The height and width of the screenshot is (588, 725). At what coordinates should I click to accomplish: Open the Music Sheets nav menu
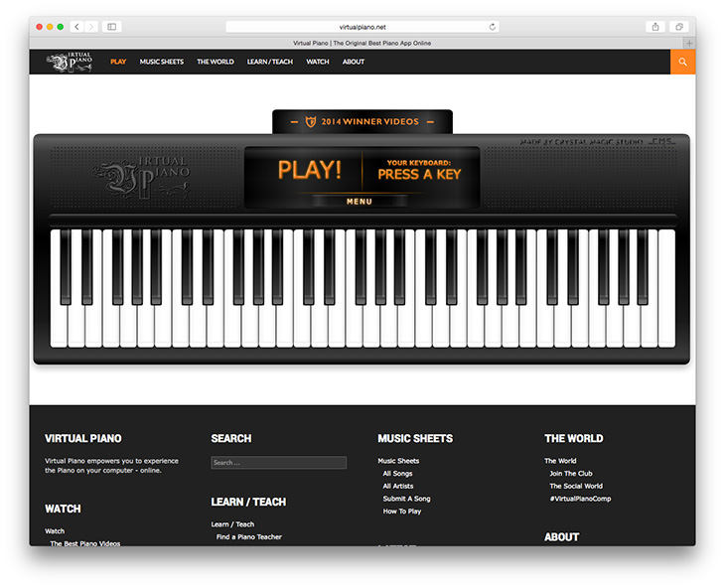[161, 62]
